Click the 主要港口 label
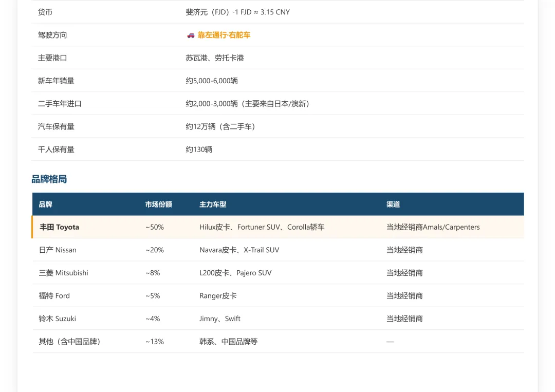Screen dimensions: 555x392 coord(52,58)
